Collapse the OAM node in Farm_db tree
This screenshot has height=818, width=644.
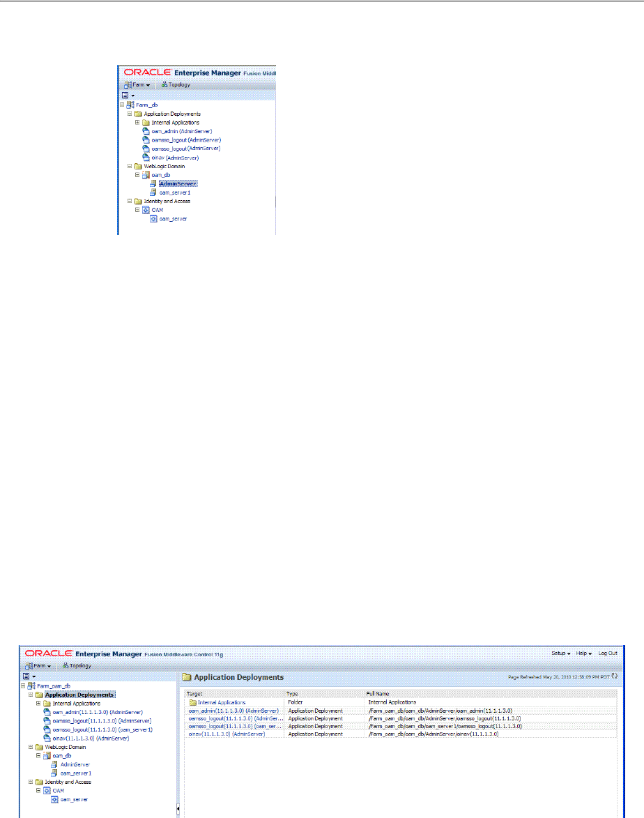138,210
